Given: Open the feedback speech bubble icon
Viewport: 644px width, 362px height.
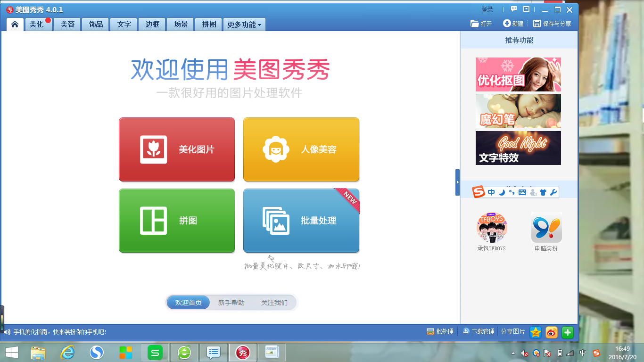Looking at the screenshot, I should click(514, 9).
